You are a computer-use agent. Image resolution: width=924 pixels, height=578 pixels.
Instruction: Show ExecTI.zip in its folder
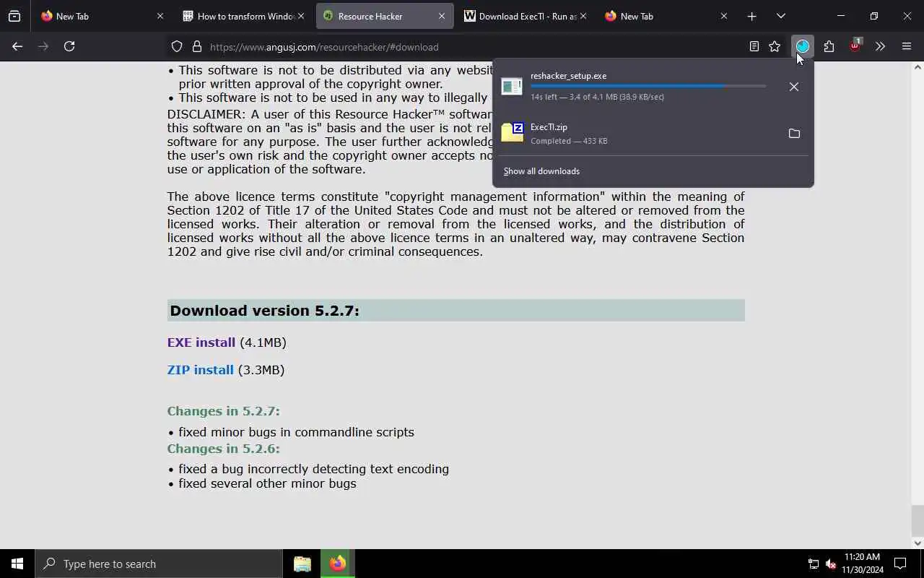pyautogui.click(x=794, y=134)
